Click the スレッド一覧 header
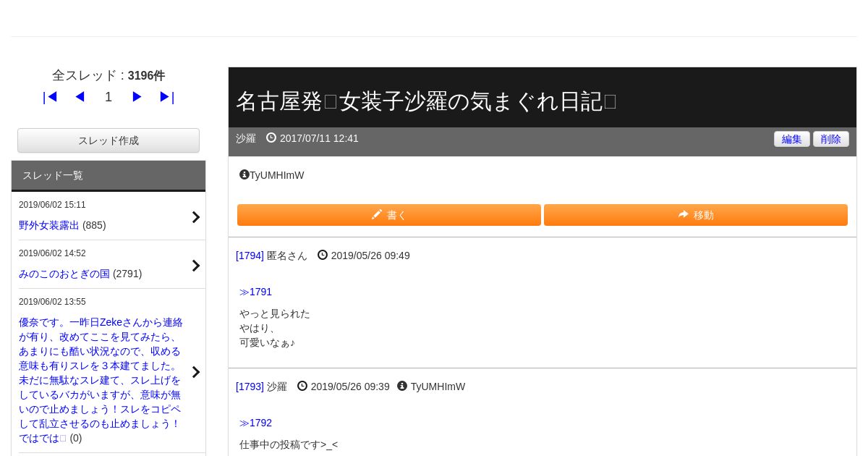This screenshot has width=868, height=456. (109, 176)
